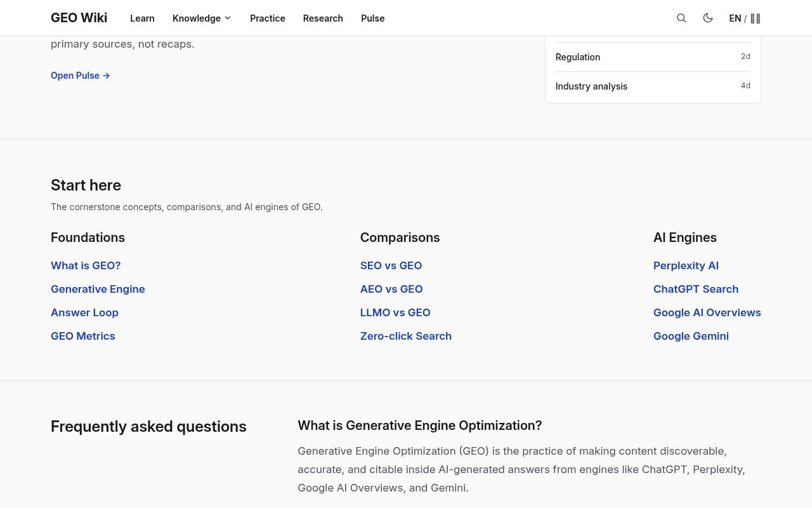Screen dimensions: 812x508
Task: Click the 2d timestamp next to Regulation
Action: [745, 57]
